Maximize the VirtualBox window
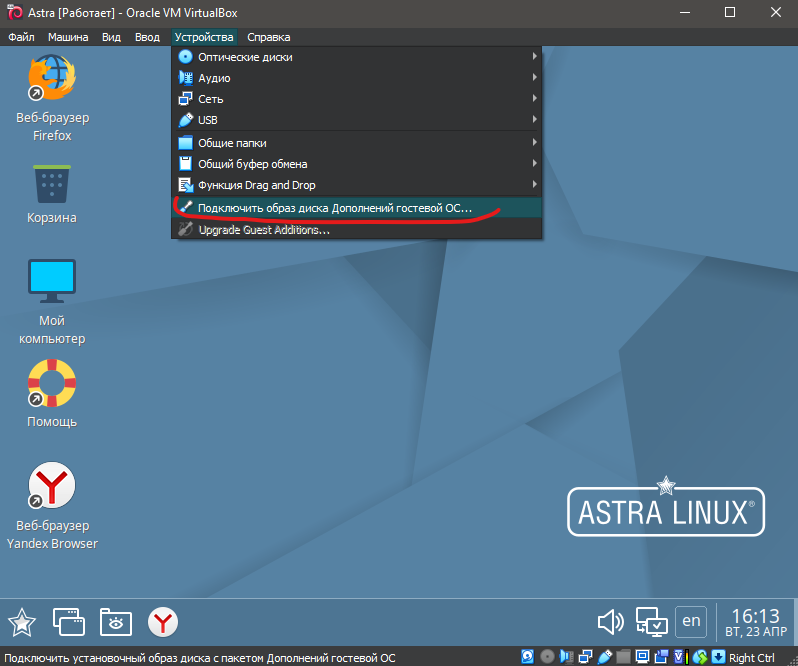Viewport: 798px width, 666px height. point(730,12)
